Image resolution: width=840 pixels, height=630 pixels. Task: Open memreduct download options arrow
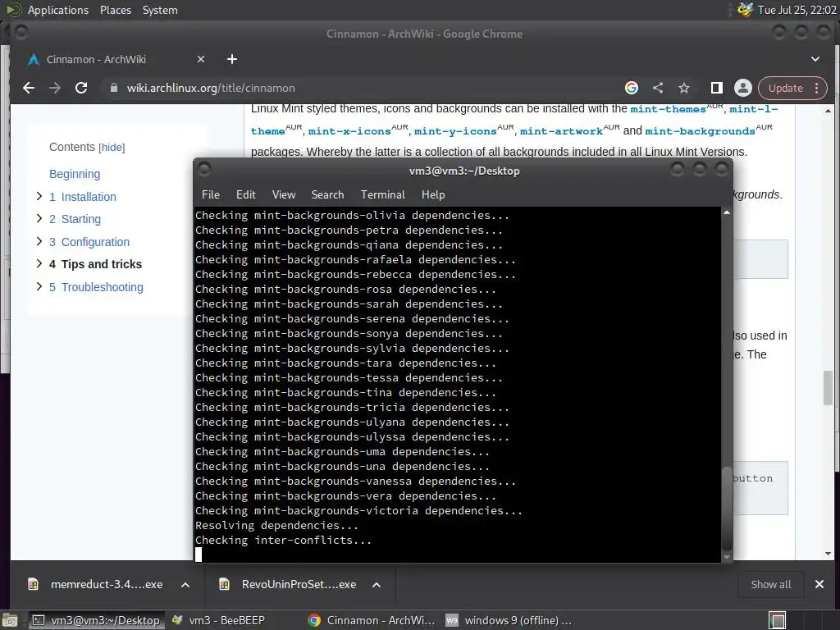185,585
